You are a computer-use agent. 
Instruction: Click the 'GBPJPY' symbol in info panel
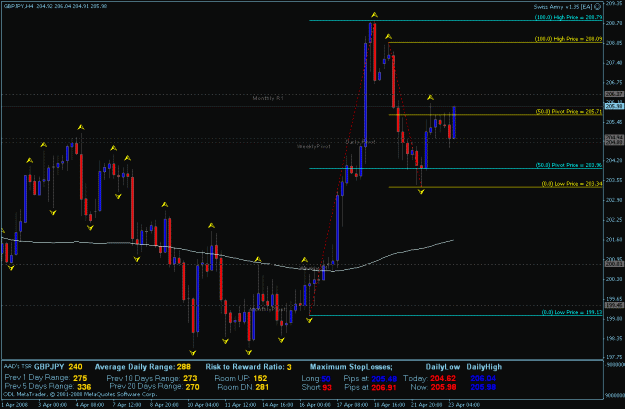point(49,367)
